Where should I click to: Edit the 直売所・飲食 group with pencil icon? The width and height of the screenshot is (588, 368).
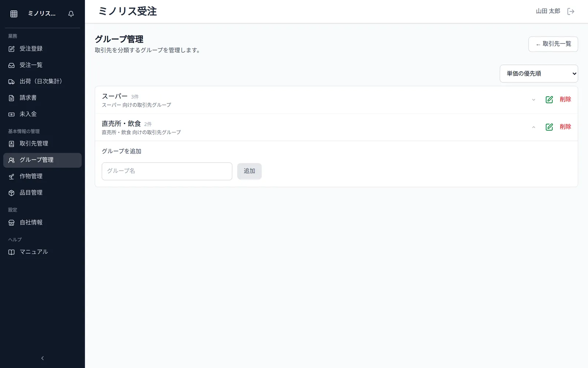[549, 127]
